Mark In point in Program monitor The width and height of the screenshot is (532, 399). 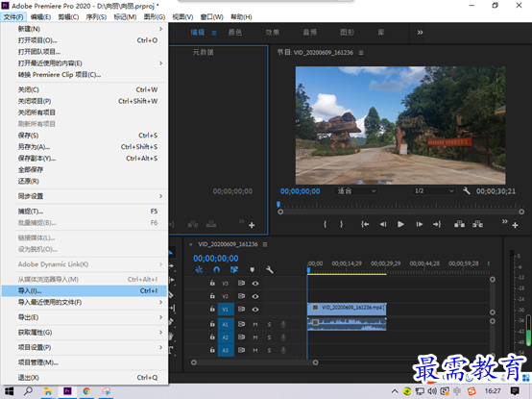(325, 224)
